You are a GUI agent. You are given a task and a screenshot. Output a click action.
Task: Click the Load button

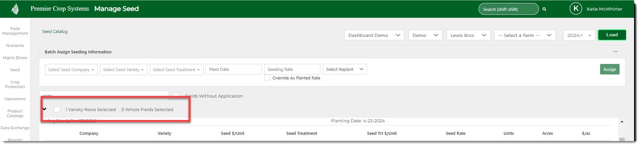612,35
